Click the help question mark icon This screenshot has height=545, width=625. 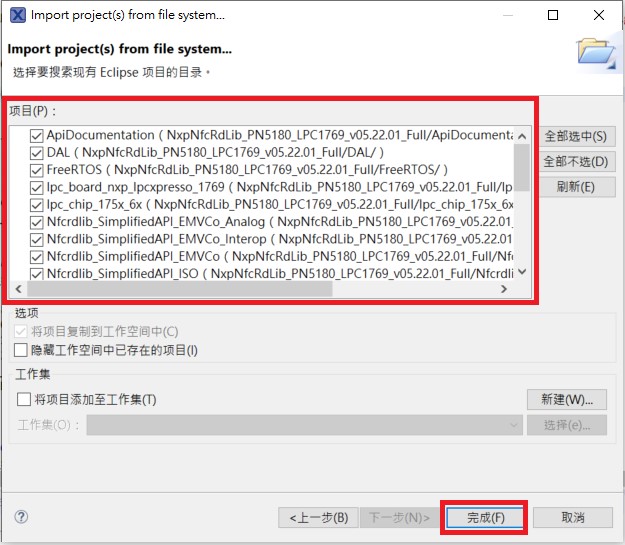pos(21,517)
